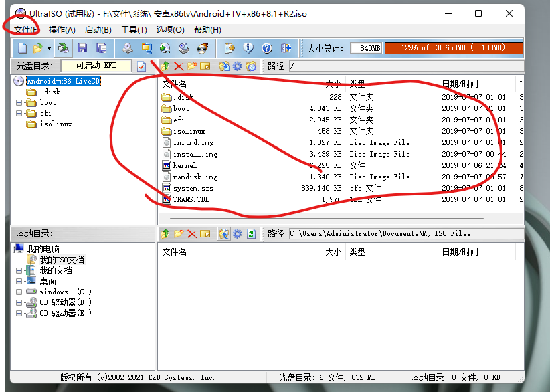Click the Open CD/DVD icon with green arrow

point(63,48)
